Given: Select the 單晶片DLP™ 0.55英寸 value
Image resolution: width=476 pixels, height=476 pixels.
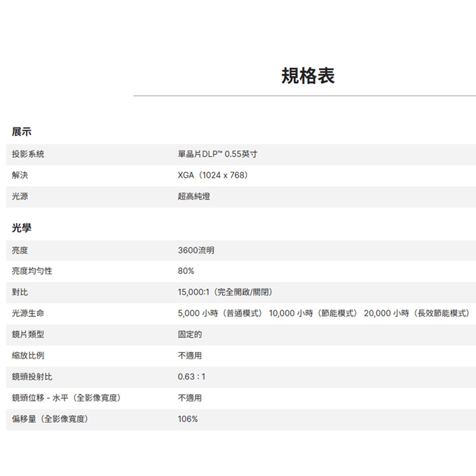Looking at the screenshot, I should [218, 154].
